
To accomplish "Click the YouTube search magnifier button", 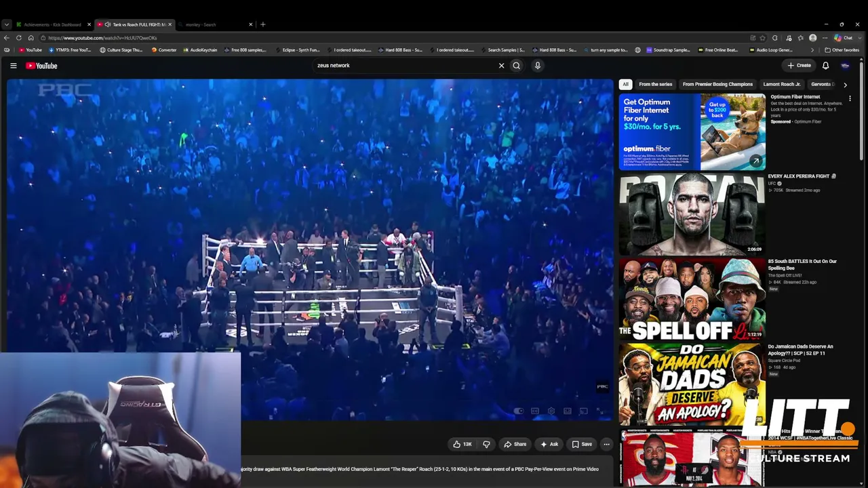I will coord(517,66).
